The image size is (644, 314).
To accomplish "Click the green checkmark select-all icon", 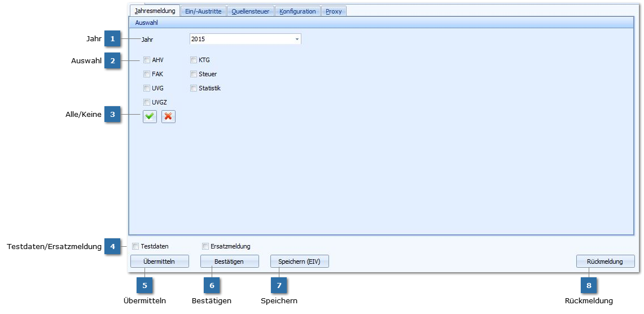I will click(x=150, y=116).
